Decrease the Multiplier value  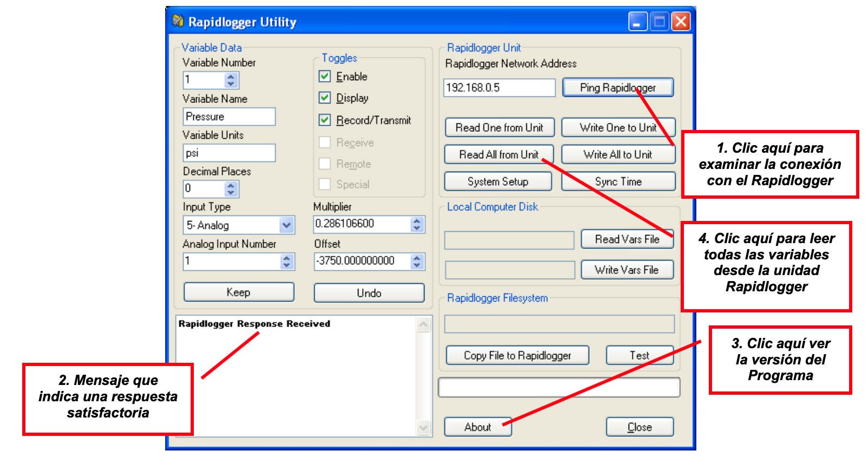pyautogui.click(x=417, y=228)
